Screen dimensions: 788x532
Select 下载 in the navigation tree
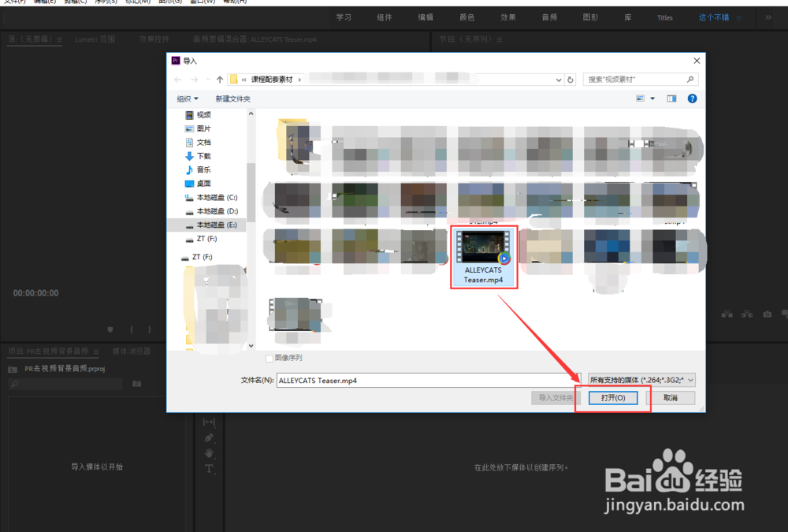pyautogui.click(x=203, y=156)
